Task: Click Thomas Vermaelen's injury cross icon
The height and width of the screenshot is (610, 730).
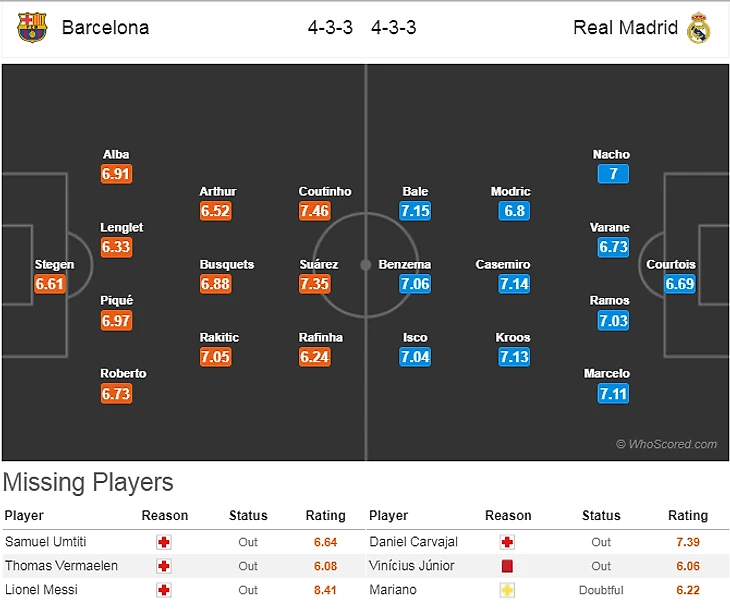Action: click(x=165, y=566)
